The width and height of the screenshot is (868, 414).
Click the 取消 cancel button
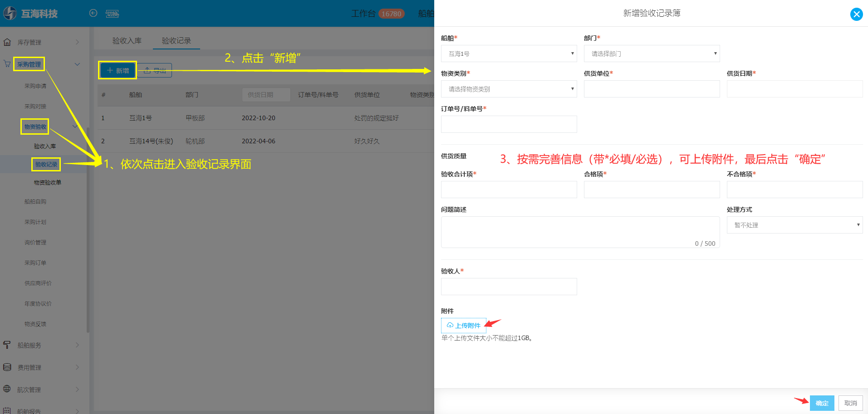pyautogui.click(x=850, y=403)
